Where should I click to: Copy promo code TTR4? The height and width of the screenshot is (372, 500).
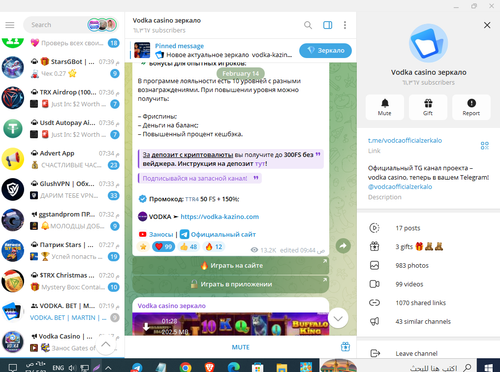(192, 199)
